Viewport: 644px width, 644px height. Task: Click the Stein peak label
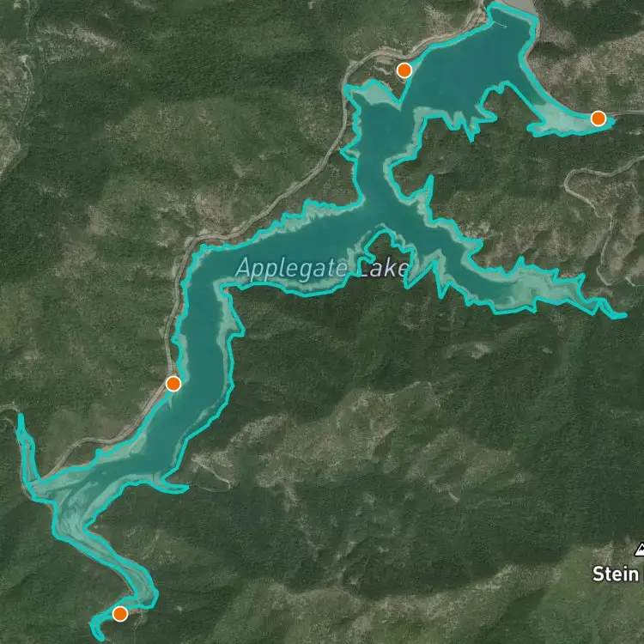[x=617, y=574]
